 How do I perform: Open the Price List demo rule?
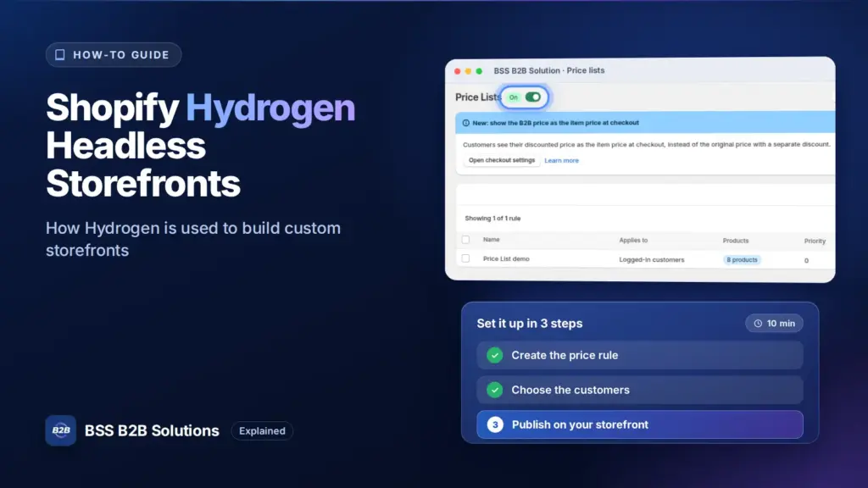tap(506, 259)
